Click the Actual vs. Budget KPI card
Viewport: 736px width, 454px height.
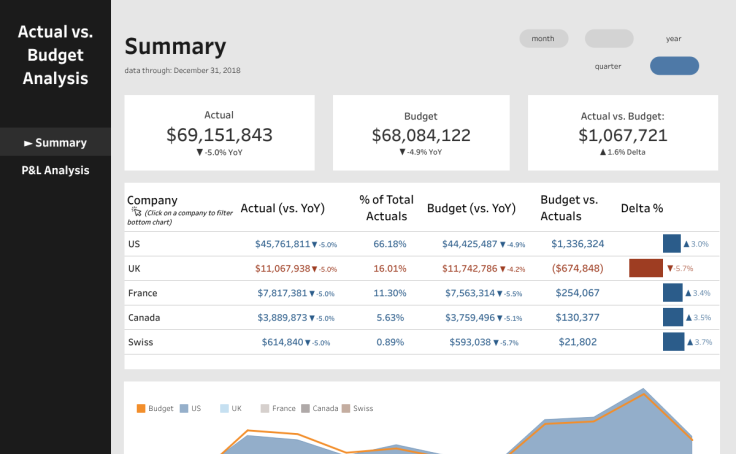[622, 133]
